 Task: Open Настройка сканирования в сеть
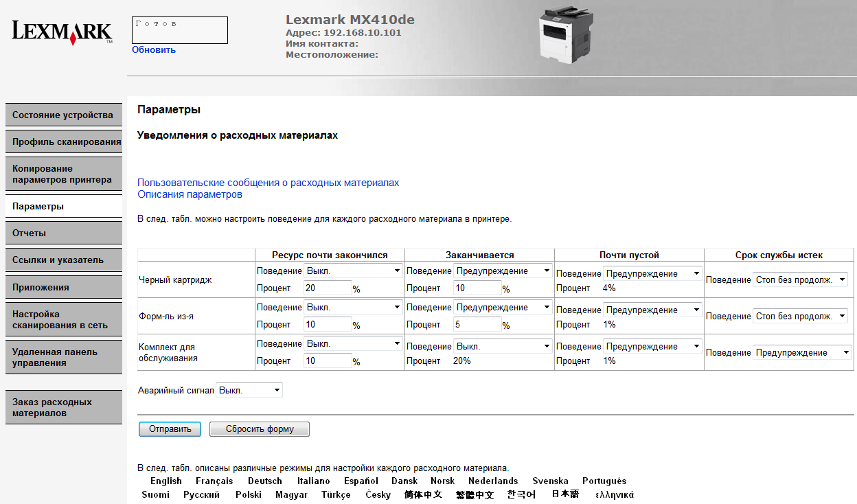pos(64,319)
